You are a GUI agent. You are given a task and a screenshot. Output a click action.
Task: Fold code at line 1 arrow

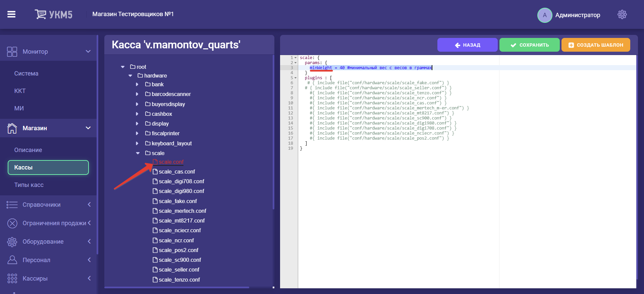pyautogui.click(x=296, y=58)
